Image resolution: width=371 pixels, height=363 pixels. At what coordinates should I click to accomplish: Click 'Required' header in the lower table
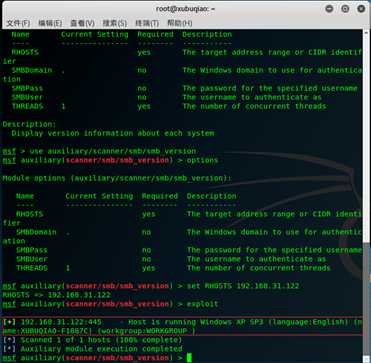coord(160,196)
